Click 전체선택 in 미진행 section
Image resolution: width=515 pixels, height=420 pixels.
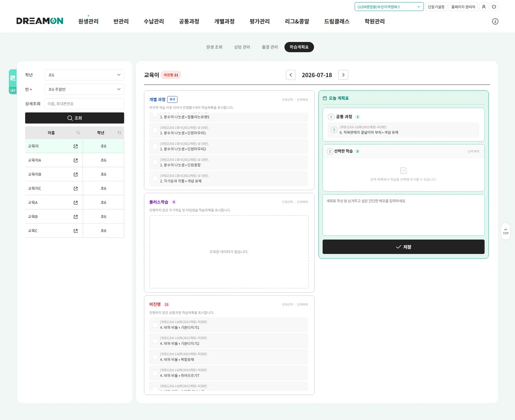287,305
